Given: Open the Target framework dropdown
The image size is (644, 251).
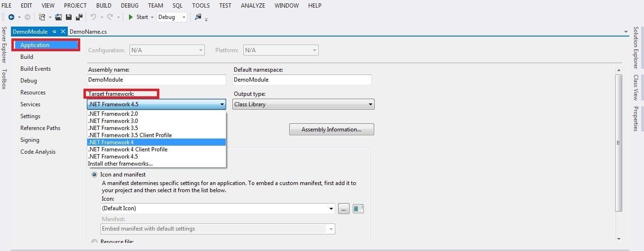Looking at the screenshot, I should tap(156, 104).
